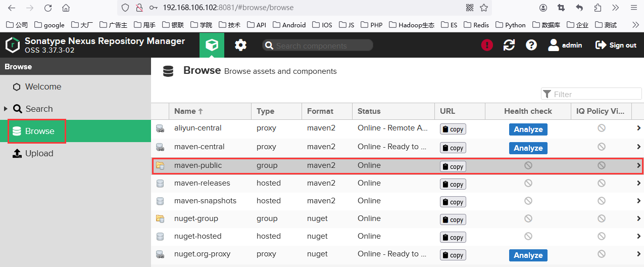Bookmark page with the star icon

[x=484, y=8]
